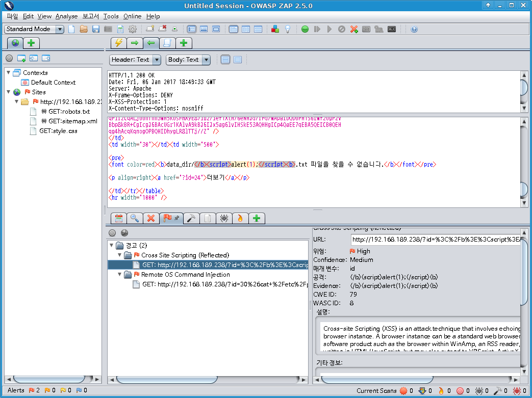The width and height of the screenshot is (532, 398).
Task: Click the manage add-ons colored blocks icon
Action: (275, 29)
